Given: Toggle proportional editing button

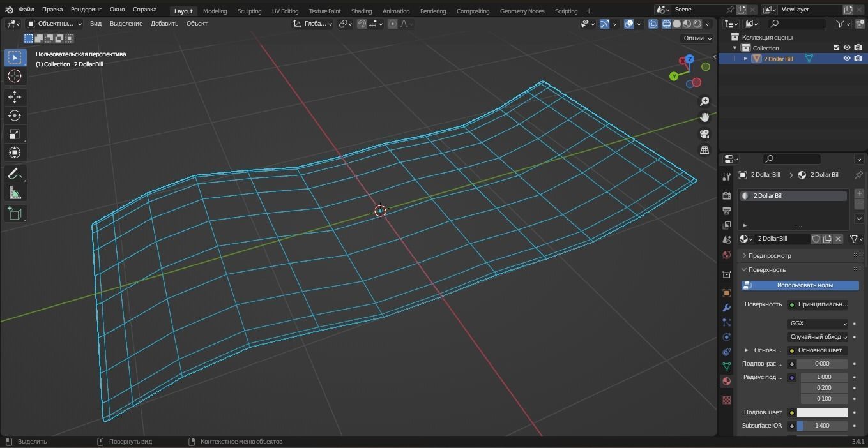Looking at the screenshot, I should pyautogui.click(x=392, y=24).
